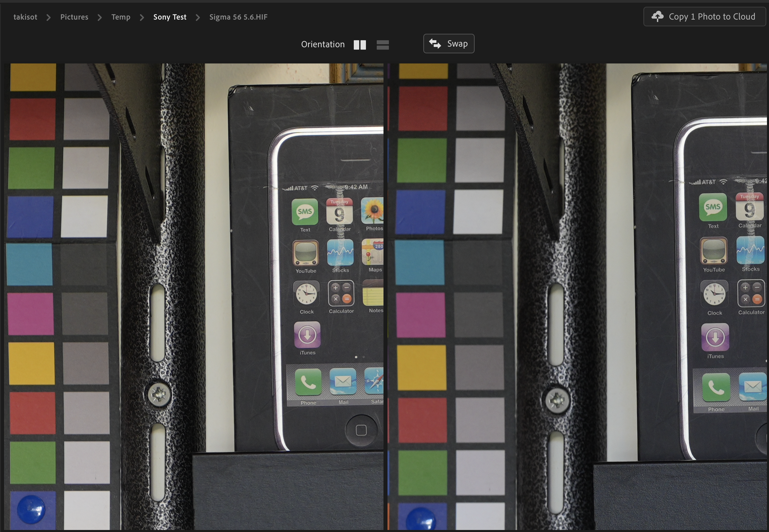769x532 pixels.
Task: Click Copy 1 Photo to Cloud button
Action: (705, 17)
